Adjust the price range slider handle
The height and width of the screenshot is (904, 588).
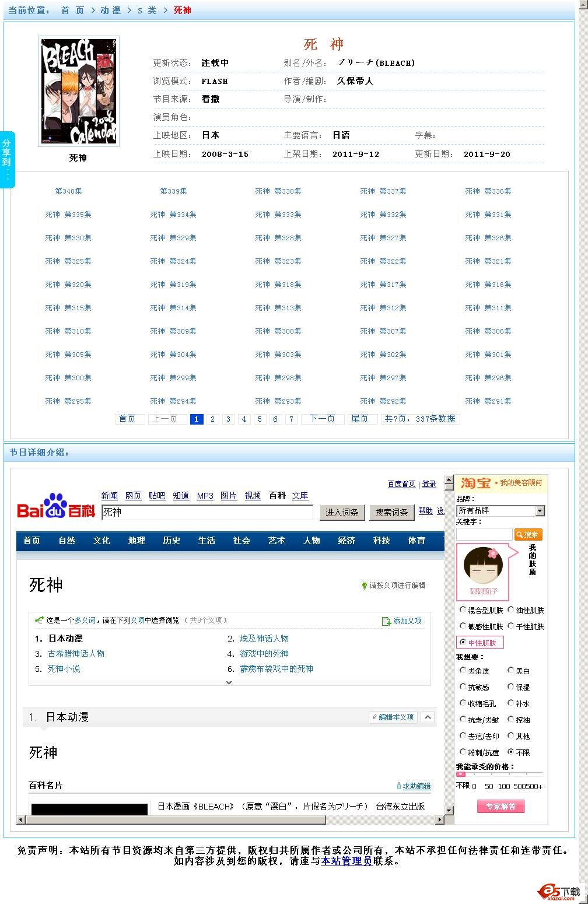(x=461, y=774)
